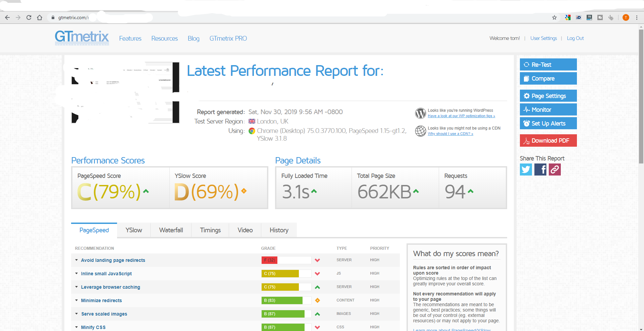View the History tab
Screen dimensions: 644x331
tap(279, 230)
